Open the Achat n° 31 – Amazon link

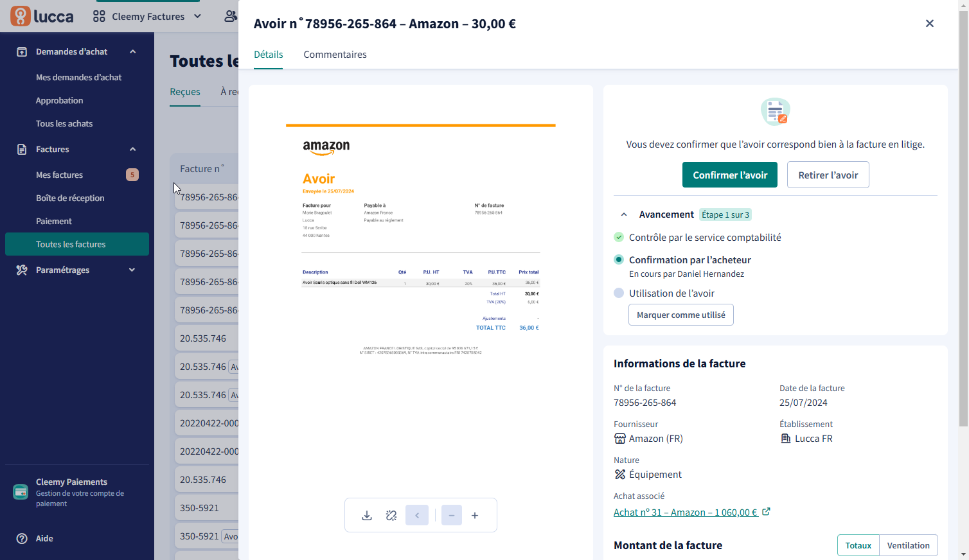click(x=686, y=512)
